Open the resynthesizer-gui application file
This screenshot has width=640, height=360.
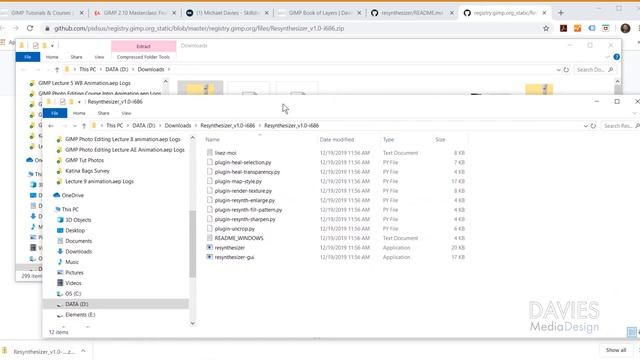(x=234, y=257)
